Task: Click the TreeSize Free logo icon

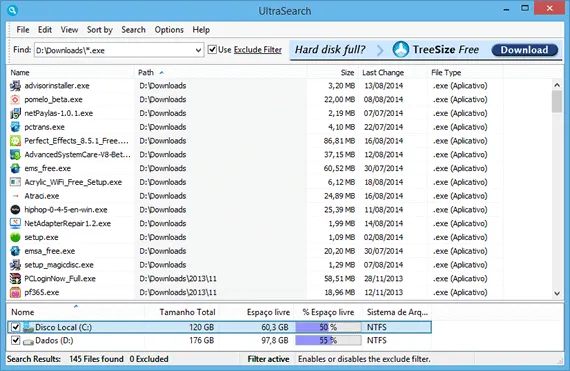Action: pyautogui.click(x=401, y=49)
